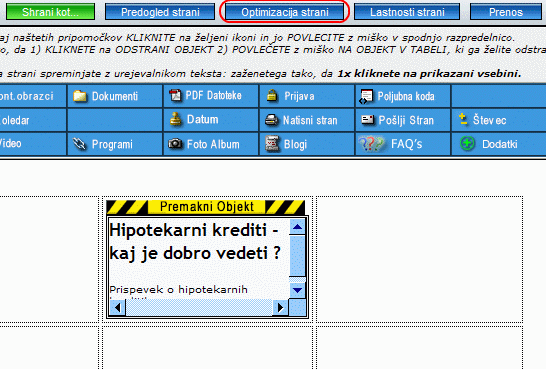Select the Dokumenti folder icon

80,96
